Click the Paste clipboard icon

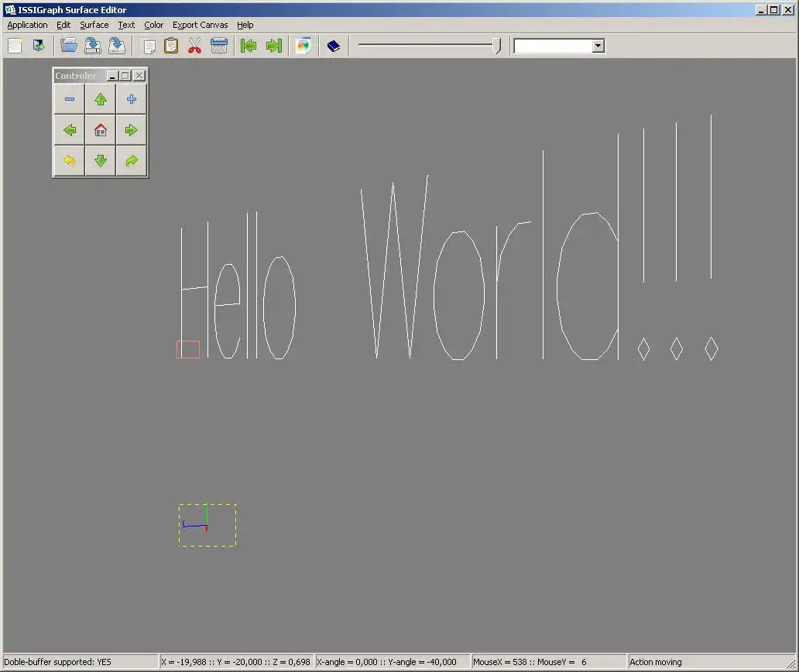click(171, 46)
